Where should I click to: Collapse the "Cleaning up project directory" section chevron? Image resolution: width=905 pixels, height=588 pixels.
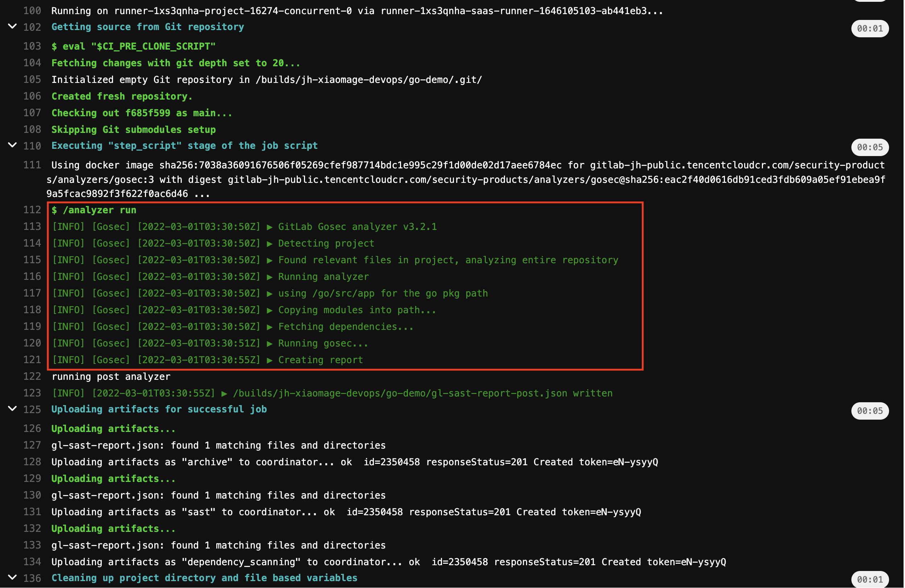tap(12, 578)
